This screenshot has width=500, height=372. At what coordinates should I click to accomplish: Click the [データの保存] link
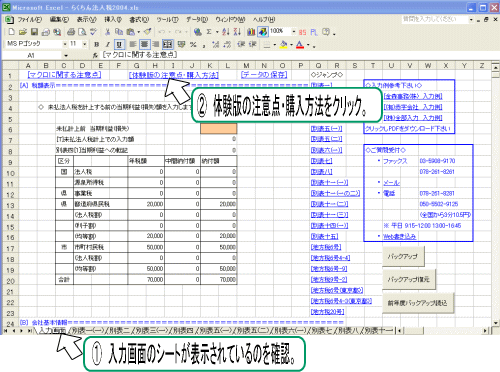click(x=264, y=75)
